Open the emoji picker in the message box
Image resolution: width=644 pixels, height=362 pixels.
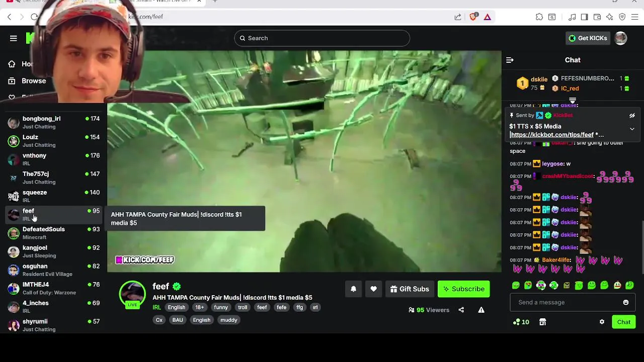(626, 303)
